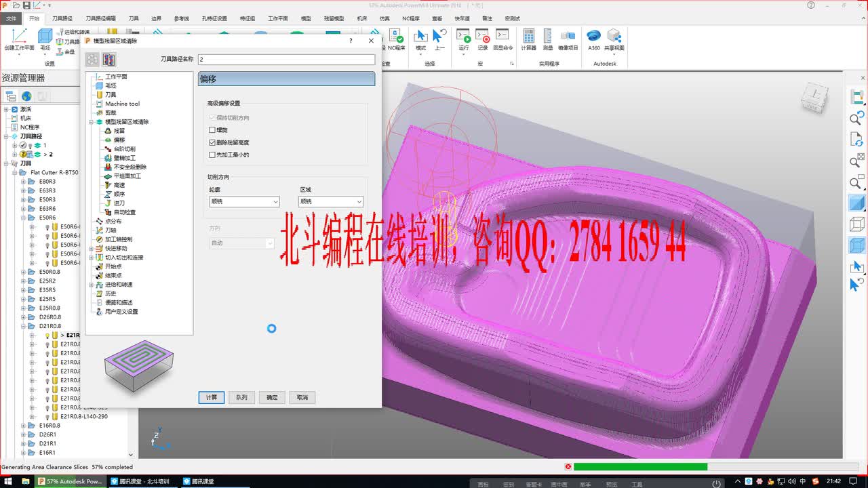Expand 快进移动 node in dialog tree

[91, 248]
